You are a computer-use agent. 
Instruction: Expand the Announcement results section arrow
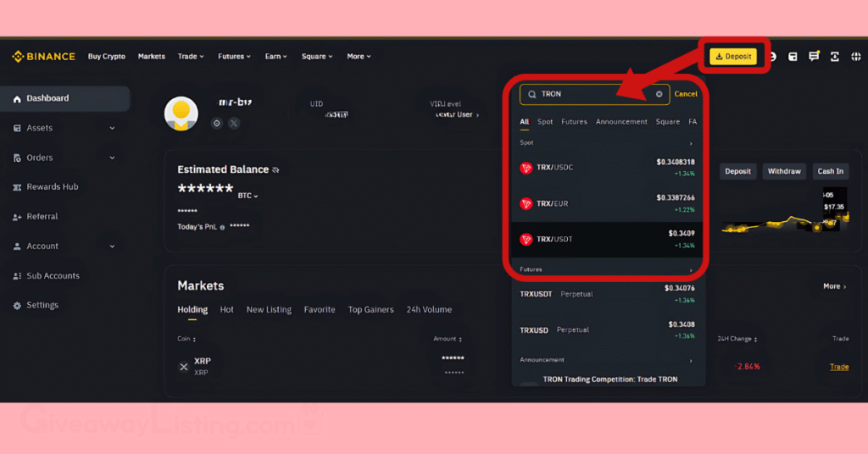coord(691,361)
